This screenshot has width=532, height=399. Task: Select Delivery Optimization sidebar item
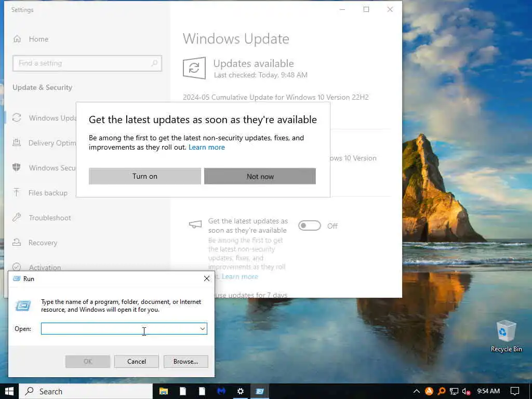click(52, 143)
